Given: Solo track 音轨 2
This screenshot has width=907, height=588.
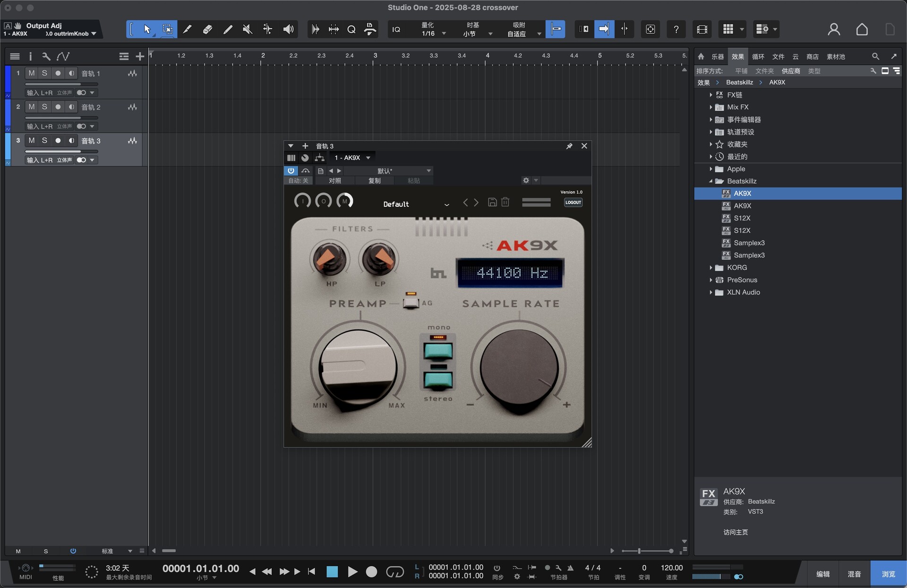Looking at the screenshot, I should [44, 107].
